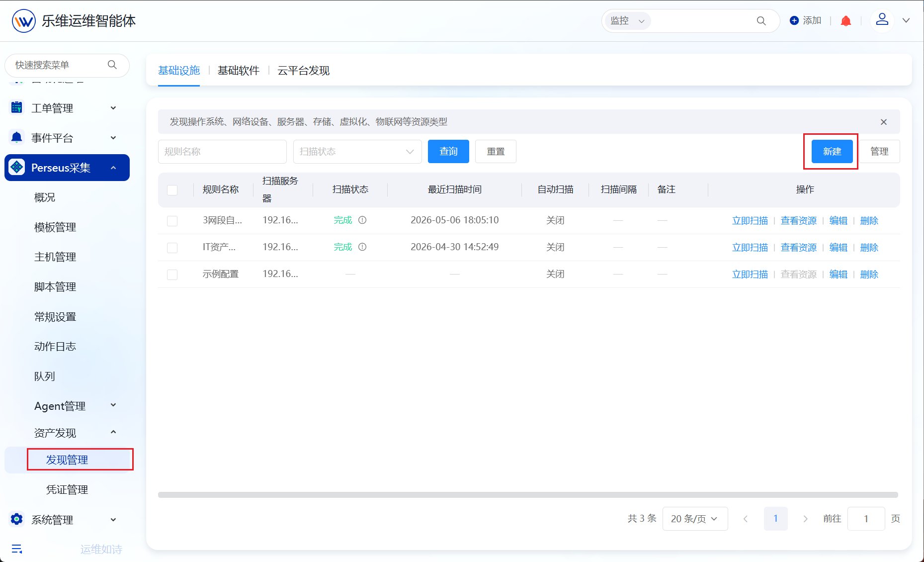
Task: Click the 重置 button
Action: (496, 152)
